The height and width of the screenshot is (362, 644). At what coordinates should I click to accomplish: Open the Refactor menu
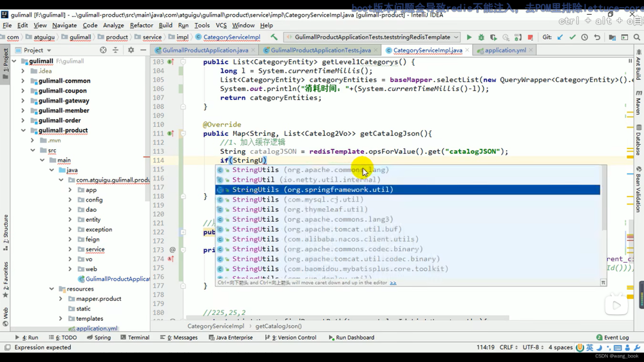pos(141,25)
